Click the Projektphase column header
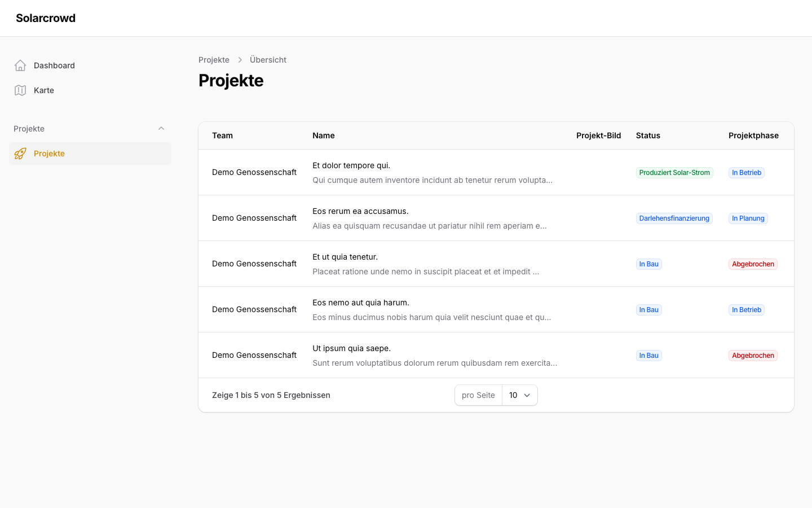The height and width of the screenshot is (508, 812). (753, 135)
